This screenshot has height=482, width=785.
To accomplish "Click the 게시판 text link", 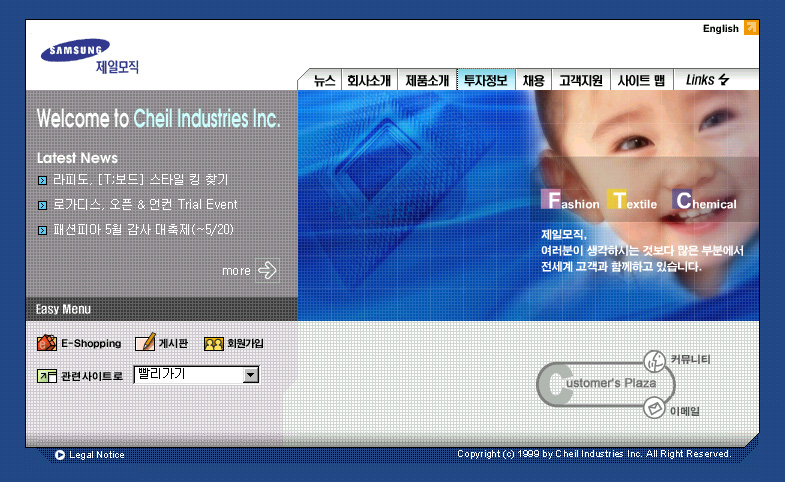I will click(x=173, y=343).
